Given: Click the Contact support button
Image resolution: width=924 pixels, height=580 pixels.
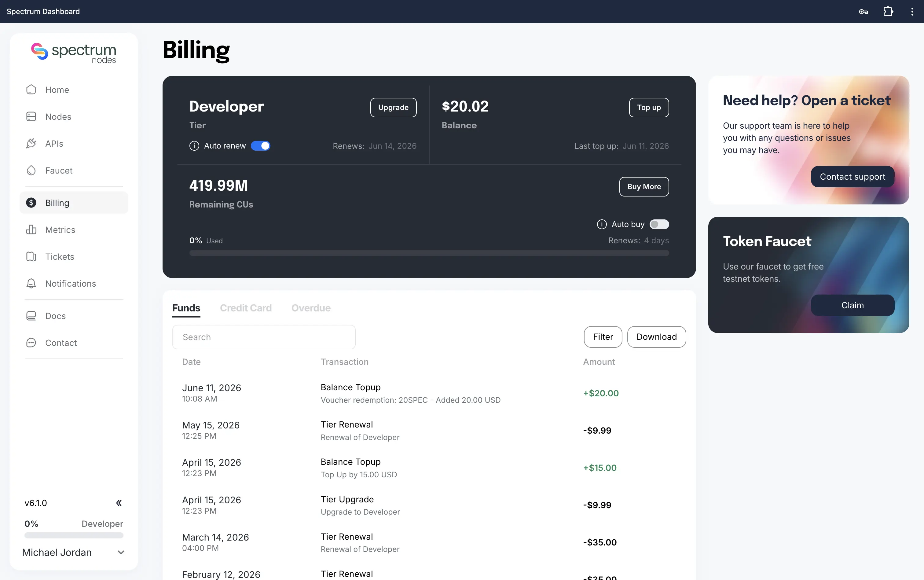Looking at the screenshot, I should pos(852,176).
